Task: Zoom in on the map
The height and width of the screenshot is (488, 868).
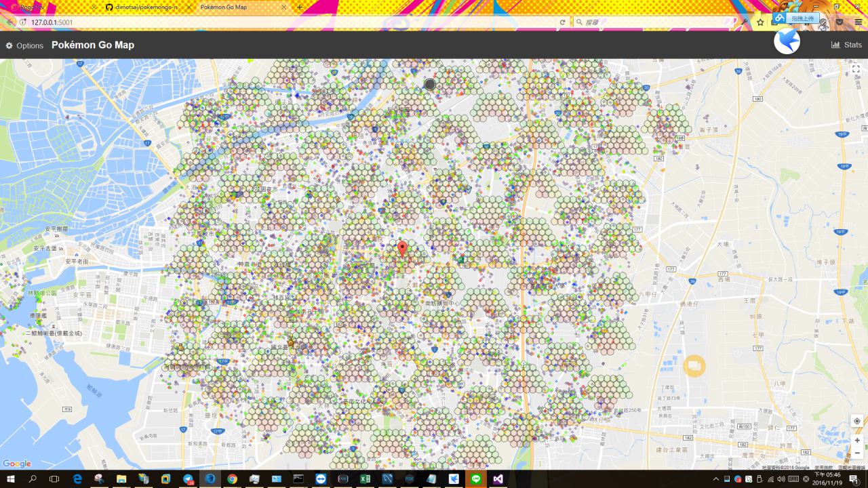Action: click(x=857, y=440)
